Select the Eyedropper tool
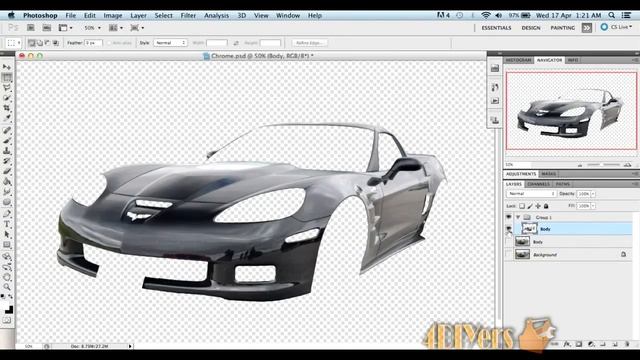The image size is (640, 360). tap(7, 118)
